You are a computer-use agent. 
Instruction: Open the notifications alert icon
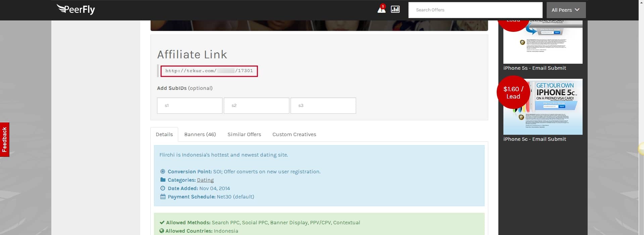click(x=382, y=9)
